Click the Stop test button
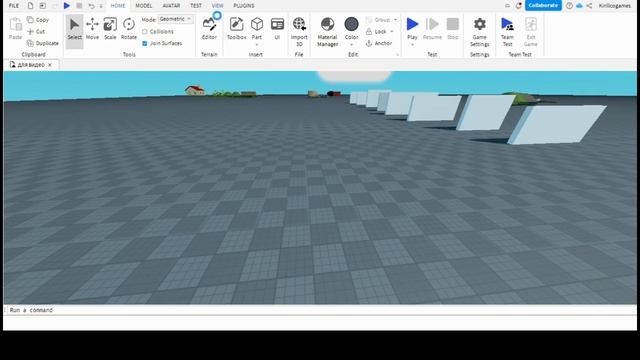The height and width of the screenshot is (360, 640). coord(453,29)
